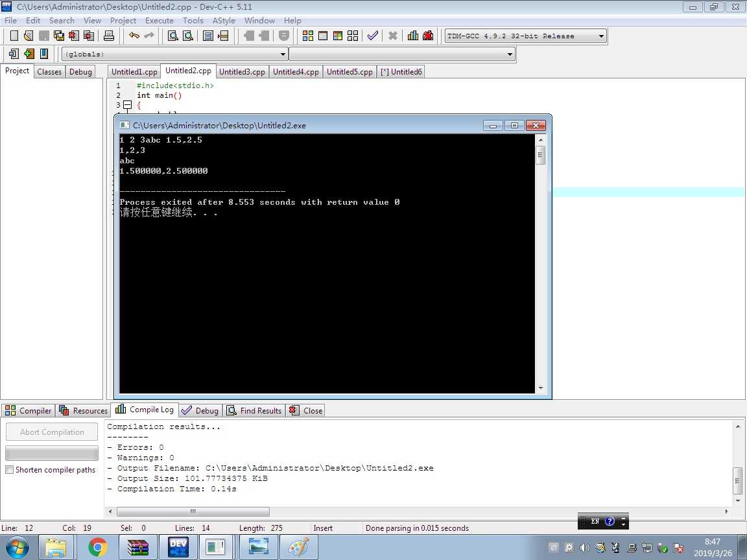This screenshot has width=747, height=560.
Task: Open the AStyle menu
Action: click(x=224, y=21)
